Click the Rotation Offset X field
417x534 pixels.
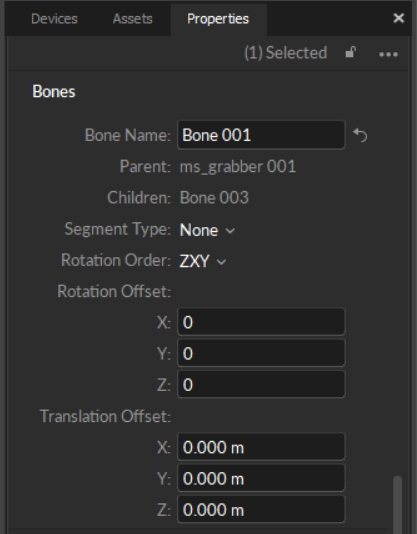coord(261,322)
